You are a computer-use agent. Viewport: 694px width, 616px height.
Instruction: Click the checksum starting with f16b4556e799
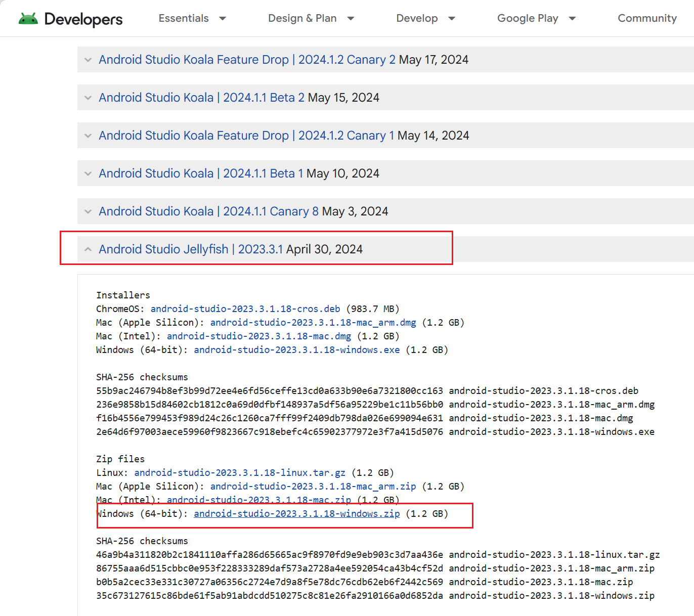[x=270, y=418]
